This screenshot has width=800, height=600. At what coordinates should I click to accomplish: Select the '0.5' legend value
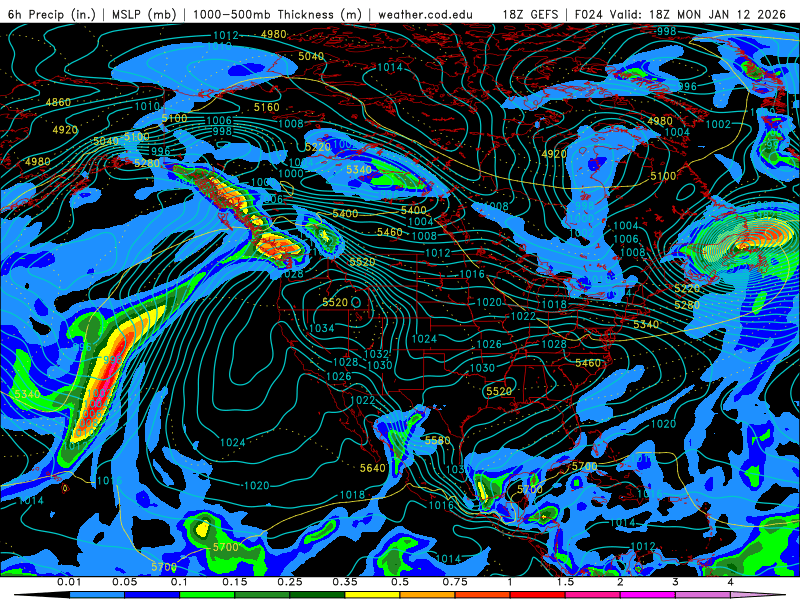(400, 582)
